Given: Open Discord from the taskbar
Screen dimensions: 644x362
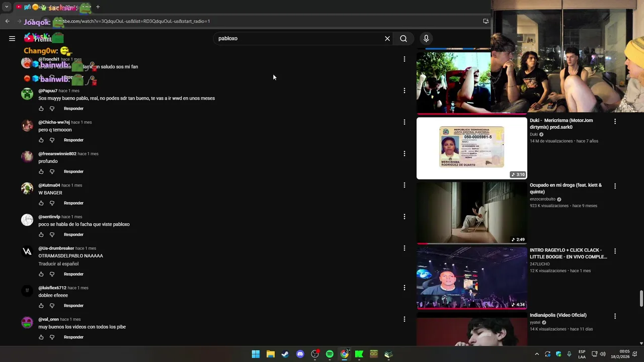Looking at the screenshot, I should click(300, 354).
